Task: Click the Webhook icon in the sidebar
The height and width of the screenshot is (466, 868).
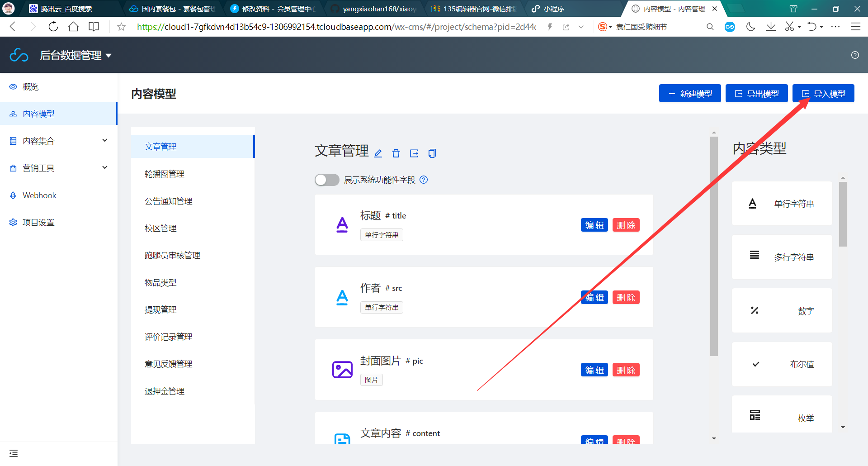Action: [13, 195]
